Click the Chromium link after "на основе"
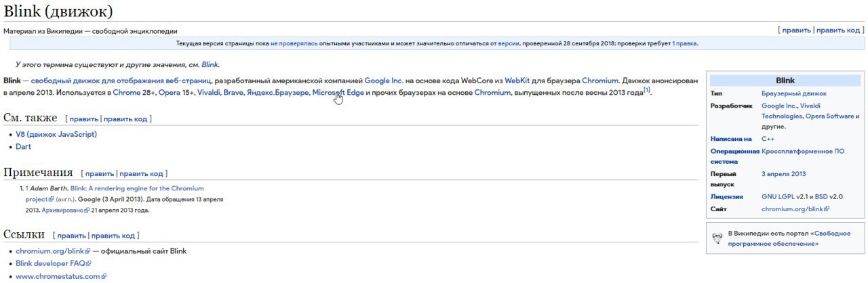This screenshot has width=868, height=283. click(492, 92)
